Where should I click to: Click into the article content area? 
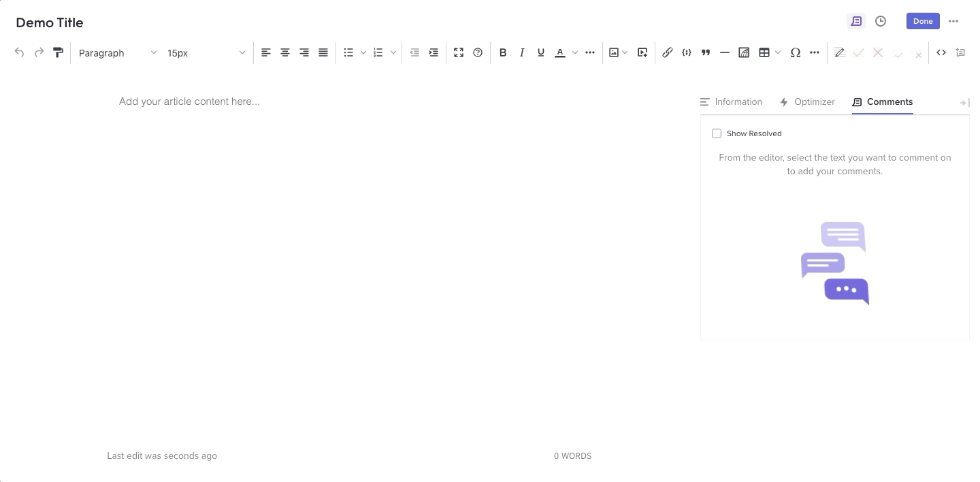(x=189, y=101)
